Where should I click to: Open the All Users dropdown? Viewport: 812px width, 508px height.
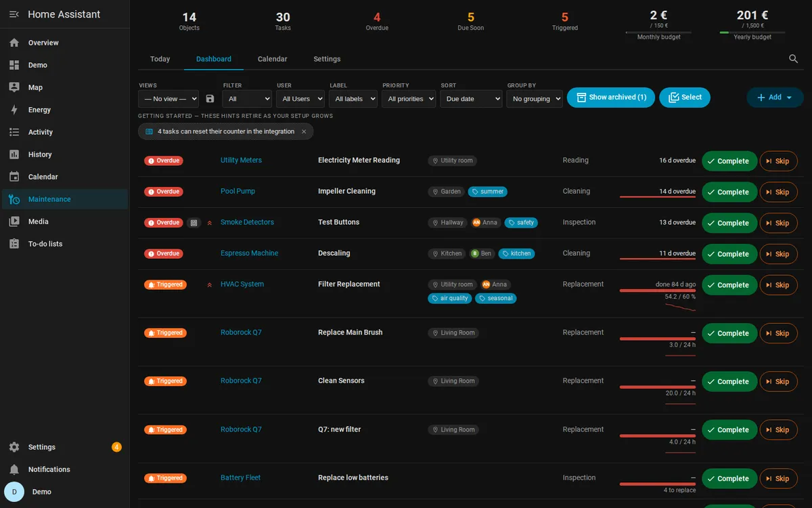[300, 99]
